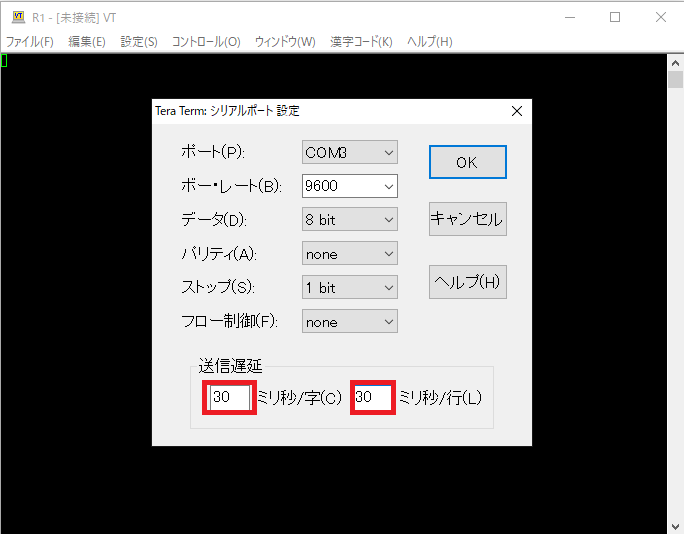Expand the ポート COM3 dropdown
Image resolution: width=684 pixels, height=534 pixels.
(349, 152)
